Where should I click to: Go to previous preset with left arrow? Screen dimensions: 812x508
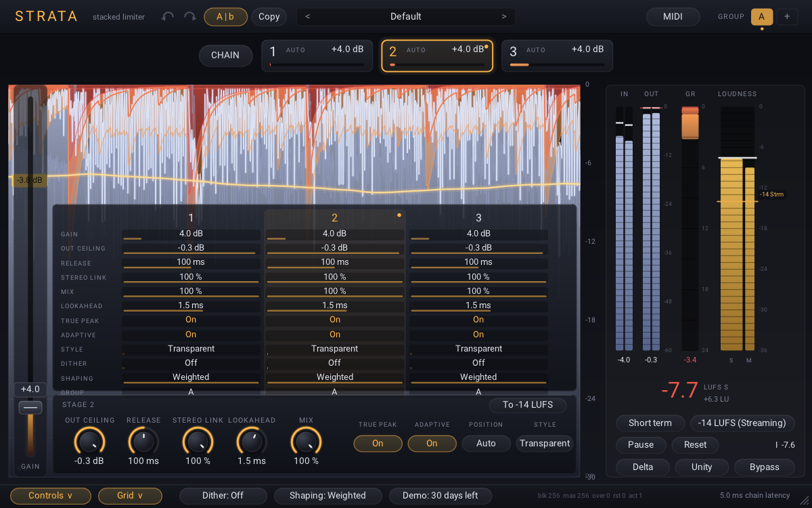pyautogui.click(x=308, y=16)
